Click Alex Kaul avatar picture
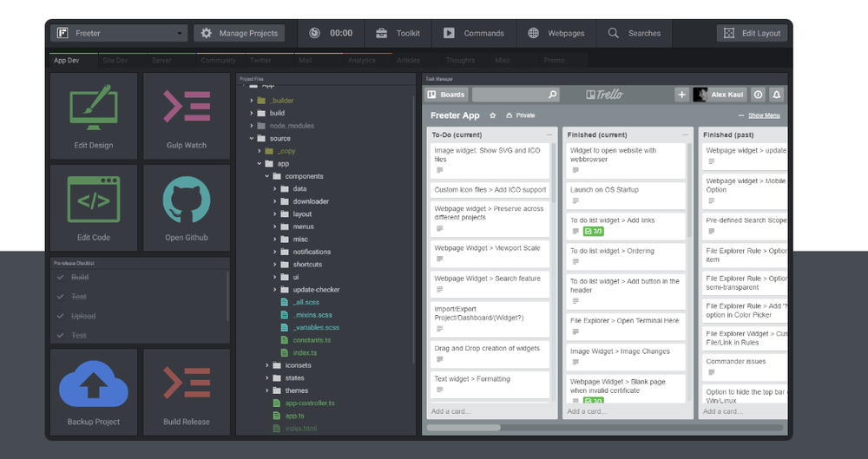Image resolution: width=868 pixels, height=459 pixels. 700,95
